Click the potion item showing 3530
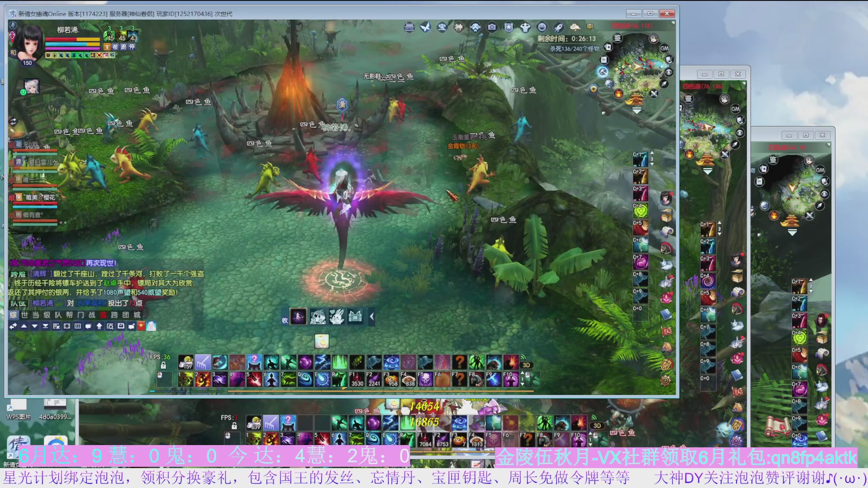Image resolution: width=868 pixels, height=488 pixels. click(357, 380)
